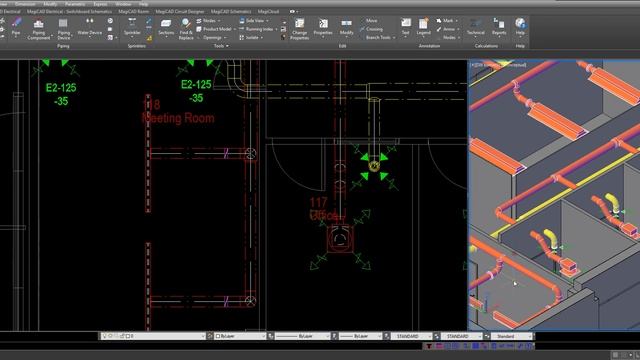Screen dimensions: 640x360
Task: Click the upper meeting room sprinkler head circle
Action: pos(251,154)
